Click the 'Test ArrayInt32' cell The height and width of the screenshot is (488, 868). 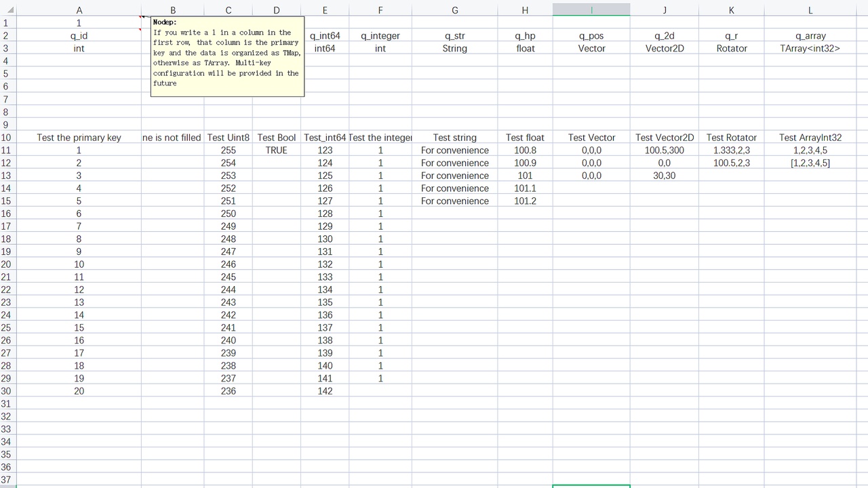810,138
